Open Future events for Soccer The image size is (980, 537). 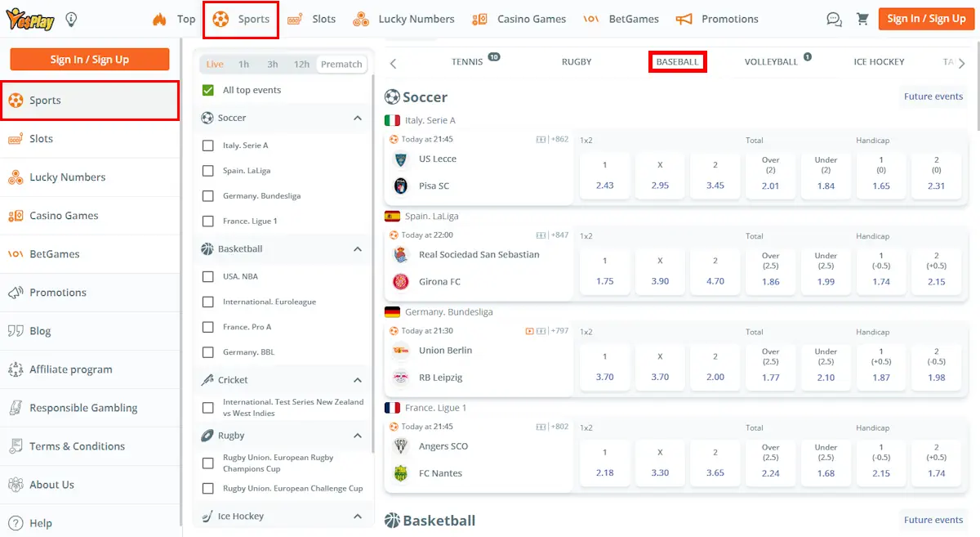coord(933,96)
